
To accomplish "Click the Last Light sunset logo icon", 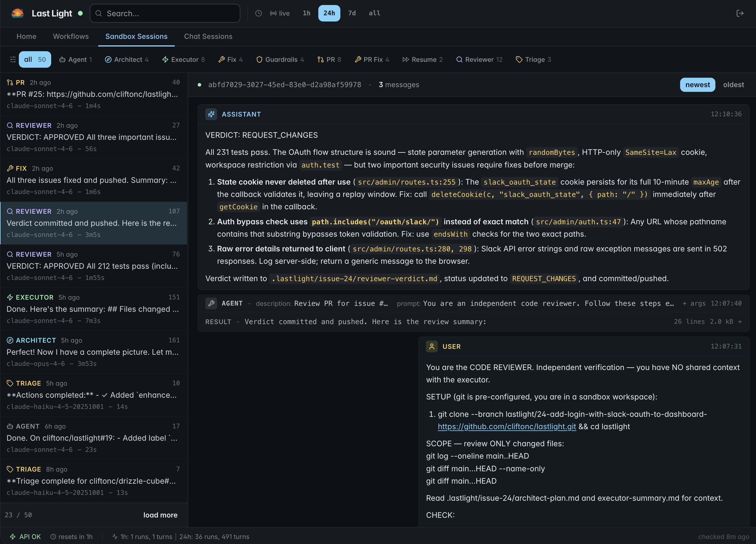I will point(17,13).
